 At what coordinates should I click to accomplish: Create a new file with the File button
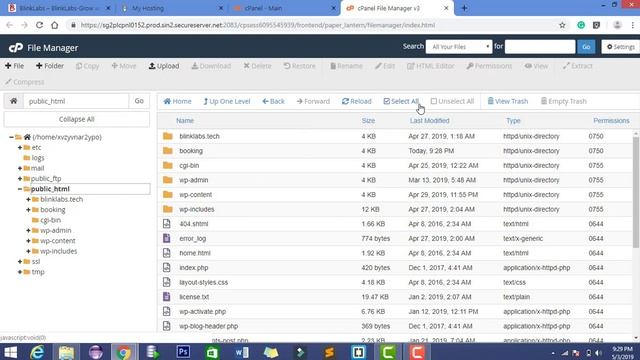14,66
